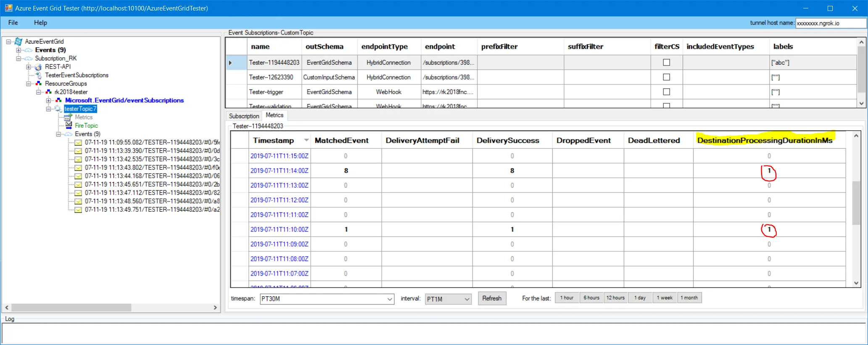The width and height of the screenshot is (868, 345).
Task: Collapse the rk2018-tester node
Action: (39, 92)
